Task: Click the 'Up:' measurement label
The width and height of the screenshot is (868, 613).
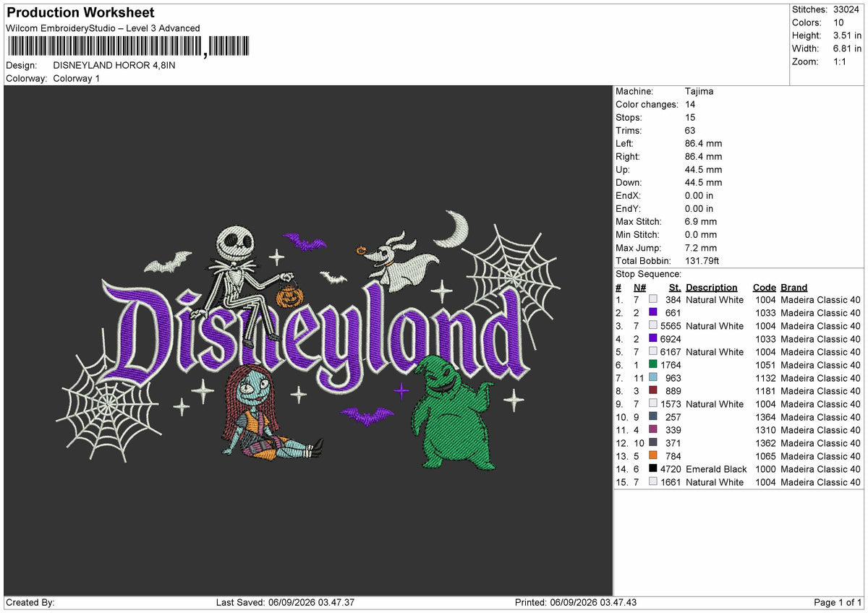Action: [x=623, y=170]
